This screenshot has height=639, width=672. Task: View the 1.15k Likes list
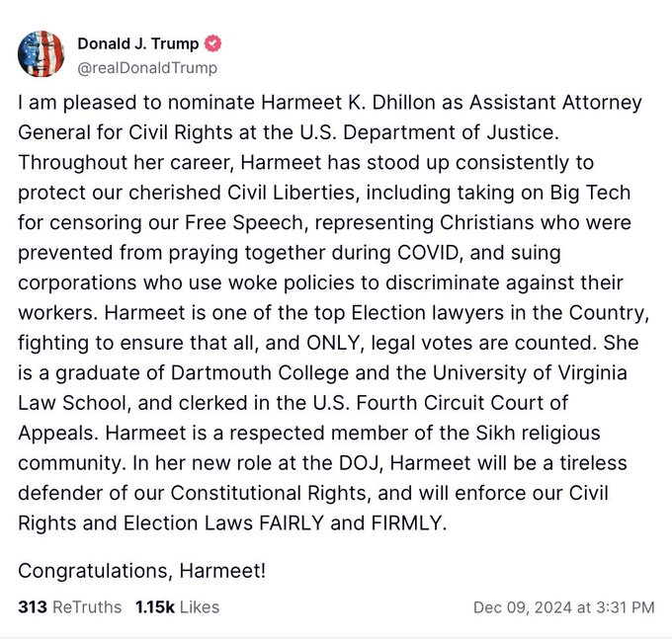178,606
